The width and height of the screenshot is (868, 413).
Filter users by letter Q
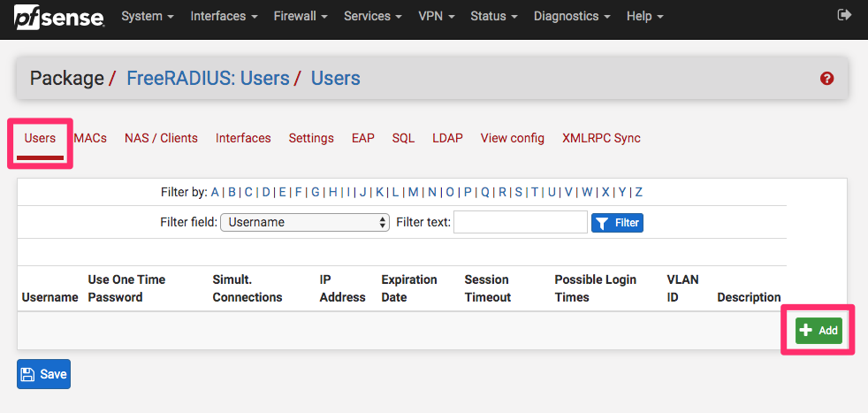pyautogui.click(x=485, y=193)
